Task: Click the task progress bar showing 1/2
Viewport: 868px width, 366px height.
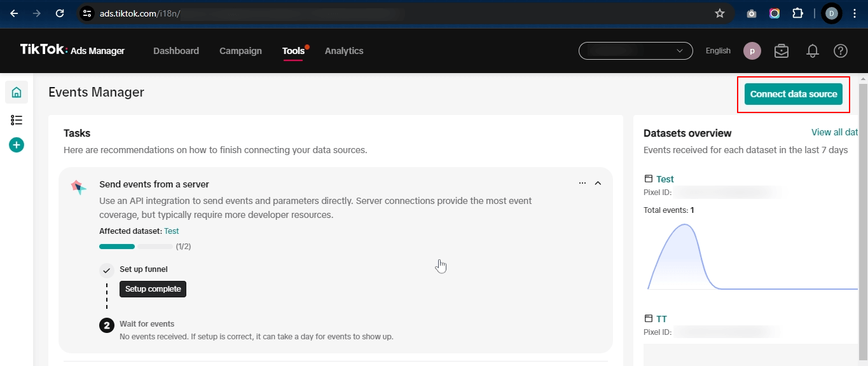Action: pos(135,247)
